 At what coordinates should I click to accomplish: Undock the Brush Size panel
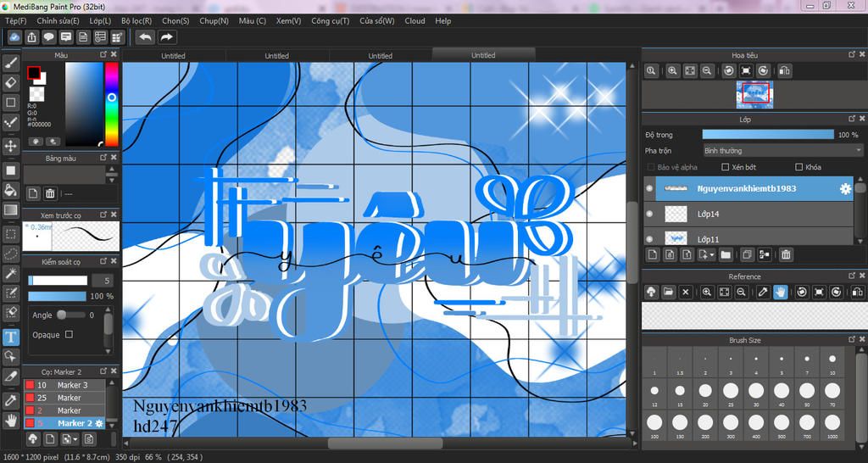pyautogui.click(x=852, y=339)
